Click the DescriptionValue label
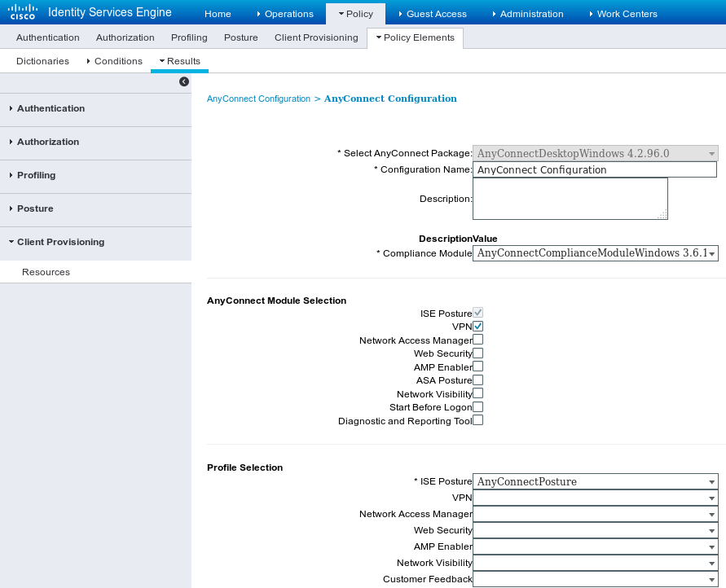726x588 pixels. pyautogui.click(x=458, y=239)
